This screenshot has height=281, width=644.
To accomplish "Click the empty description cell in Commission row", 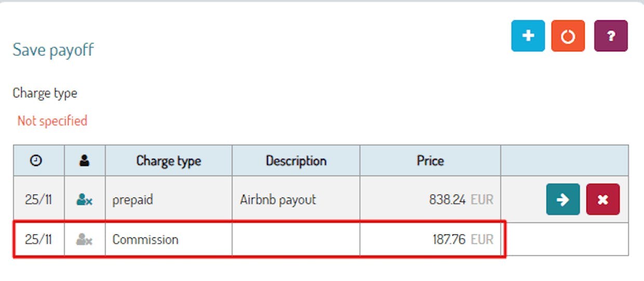I will click(296, 240).
